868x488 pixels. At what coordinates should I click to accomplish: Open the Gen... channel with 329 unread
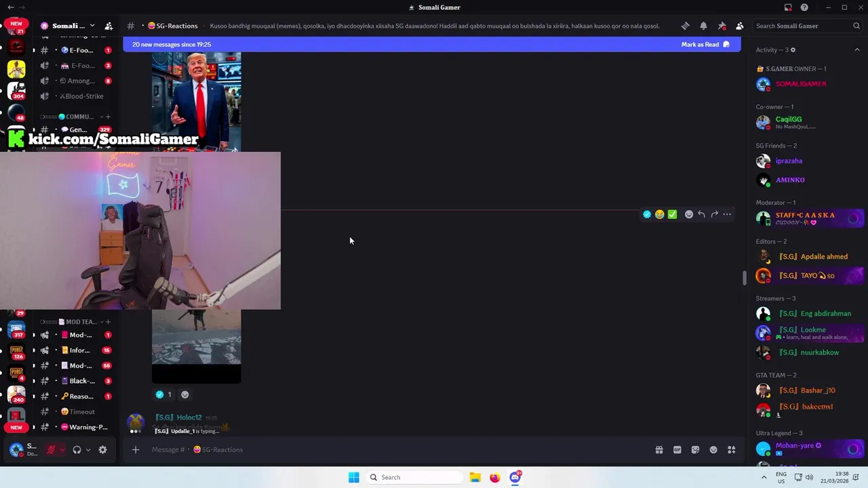click(x=76, y=129)
